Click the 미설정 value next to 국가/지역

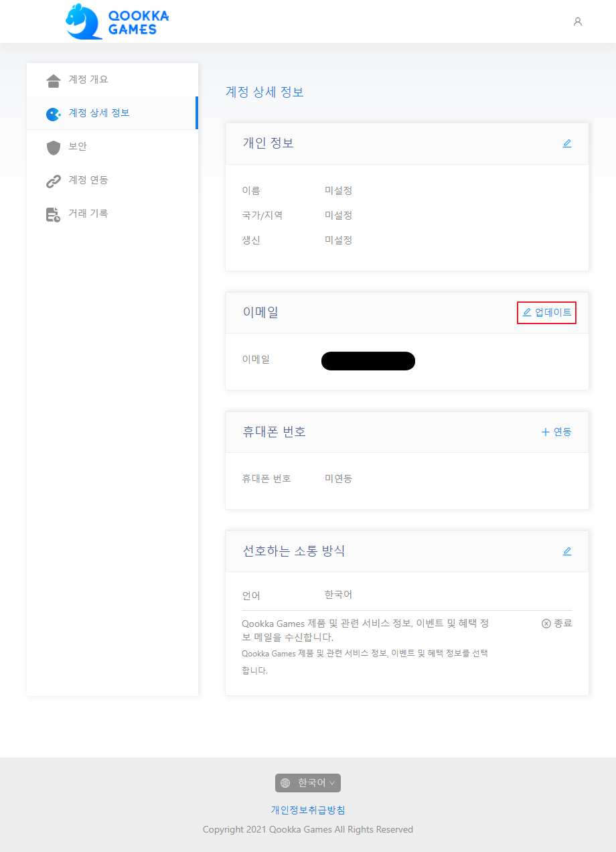[x=339, y=215]
